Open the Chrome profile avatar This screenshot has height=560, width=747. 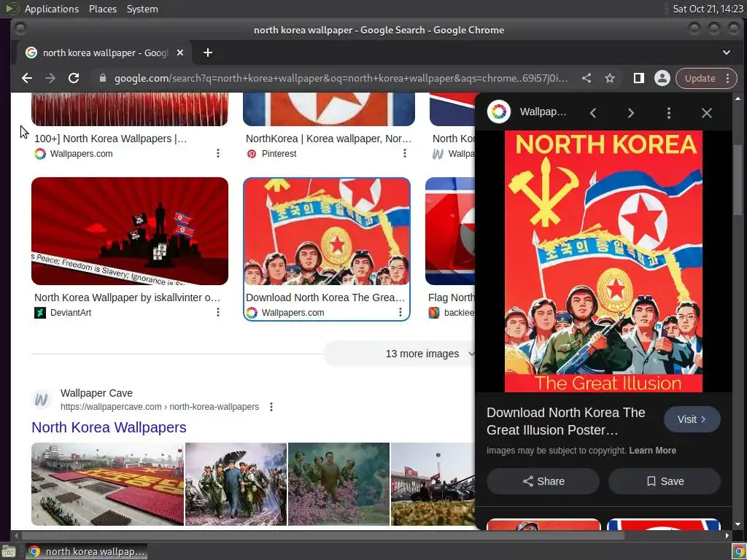coord(662,78)
